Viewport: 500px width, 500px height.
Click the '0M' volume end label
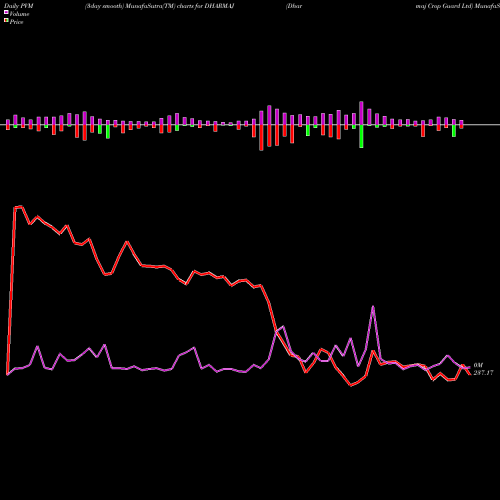pos(478,365)
